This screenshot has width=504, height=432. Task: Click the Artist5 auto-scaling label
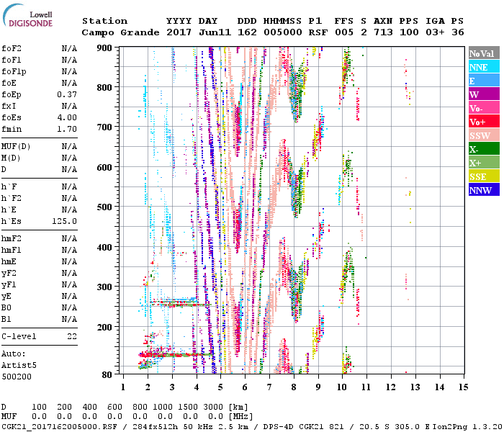pyautogui.click(x=17, y=365)
